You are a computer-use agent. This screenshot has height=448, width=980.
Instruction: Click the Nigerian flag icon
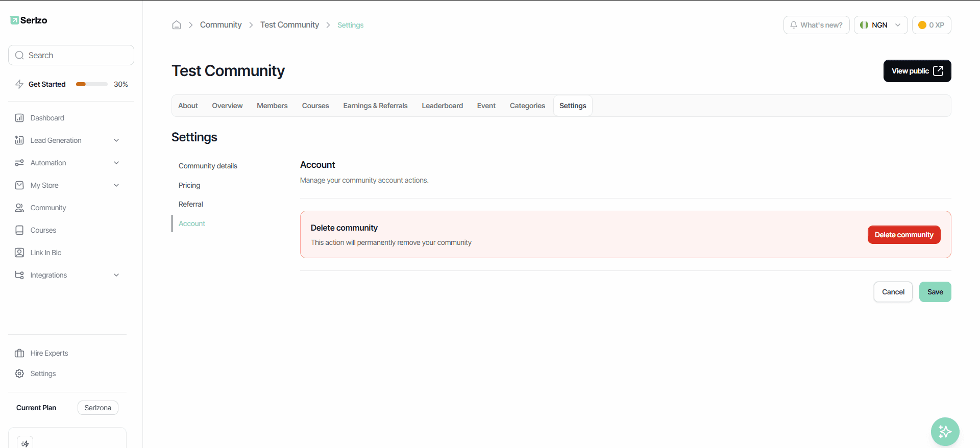click(x=864, y=25)
